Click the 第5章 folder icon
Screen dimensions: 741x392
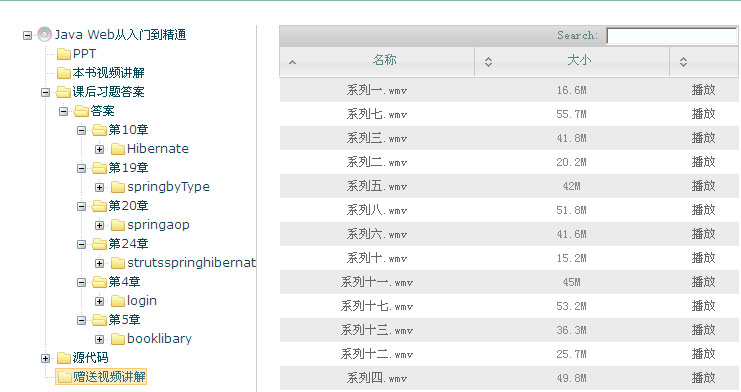(x=99, y=320)
